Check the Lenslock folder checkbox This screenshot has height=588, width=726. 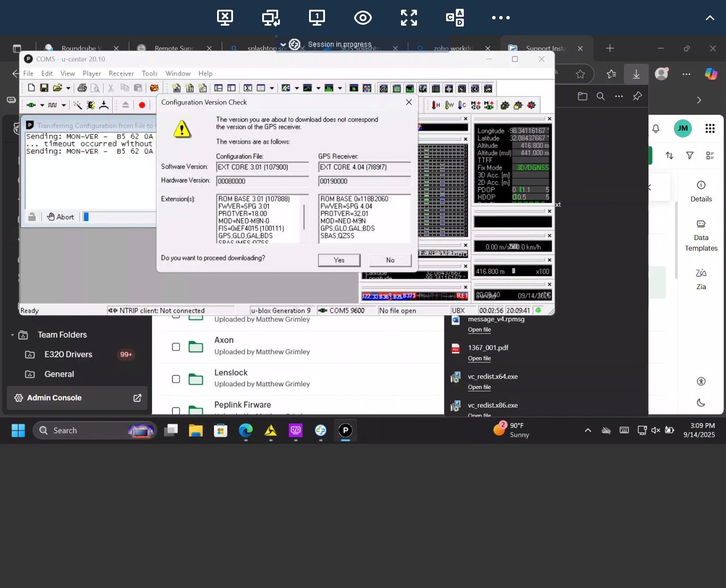click(x=176, y=379)
